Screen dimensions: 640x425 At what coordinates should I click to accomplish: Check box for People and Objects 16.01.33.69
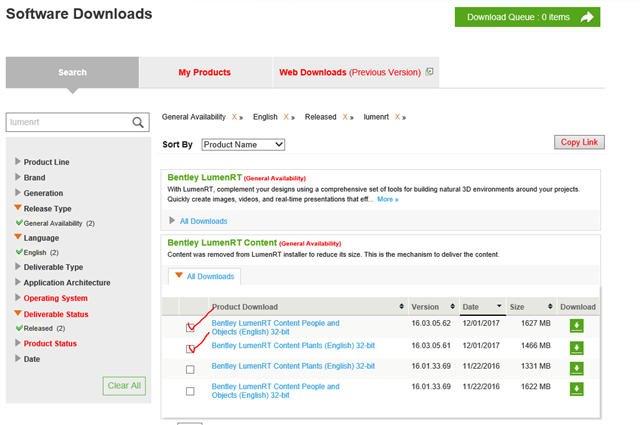pyautogui.click(x=190, y=391)
